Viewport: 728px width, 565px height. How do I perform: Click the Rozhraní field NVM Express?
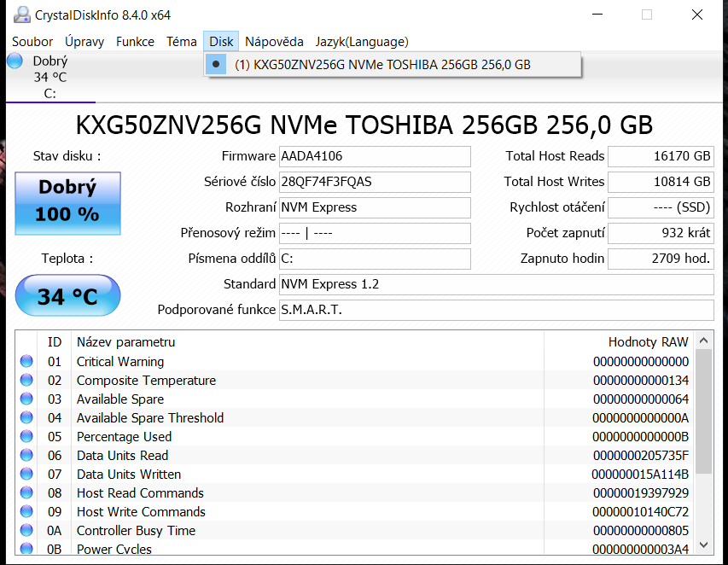pos(375,207)
